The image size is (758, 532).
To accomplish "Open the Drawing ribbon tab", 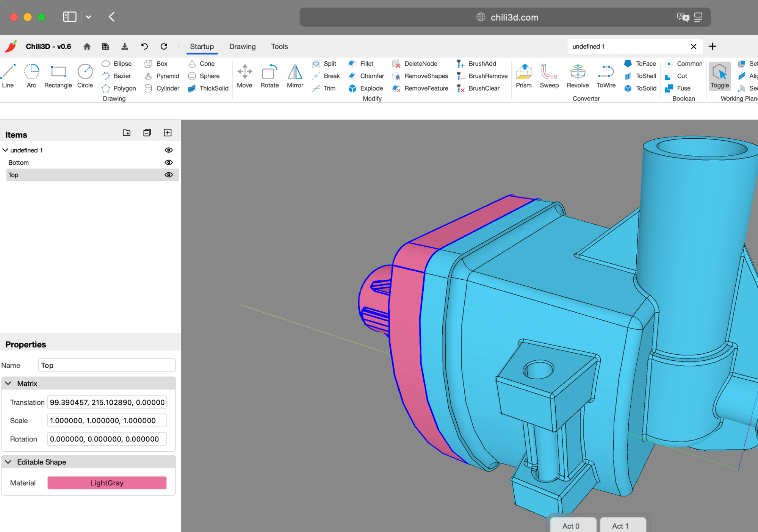I will point(242,47).
